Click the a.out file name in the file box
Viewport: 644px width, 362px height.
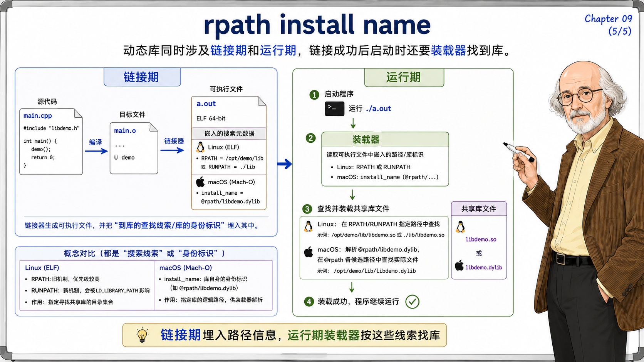[x=206, y=103]
